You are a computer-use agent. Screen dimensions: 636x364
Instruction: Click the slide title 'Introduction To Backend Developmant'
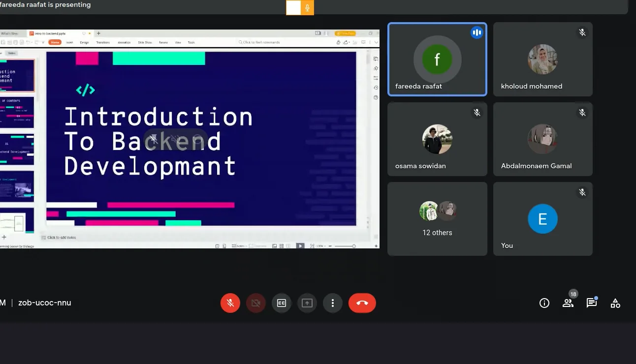(x=158, y=142)
